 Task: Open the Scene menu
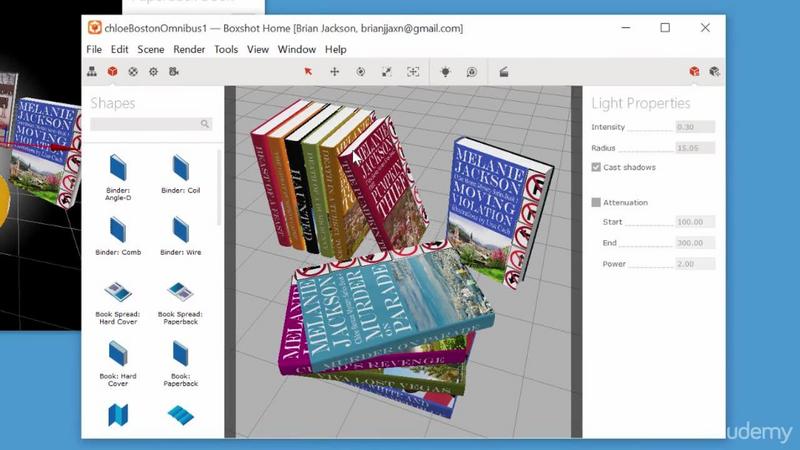tap(151, 49)
